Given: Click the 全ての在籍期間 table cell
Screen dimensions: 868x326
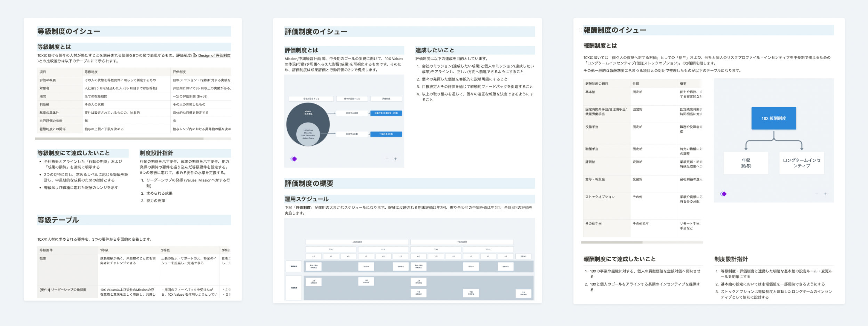Looking at the screenshot, I should (127, 96).
